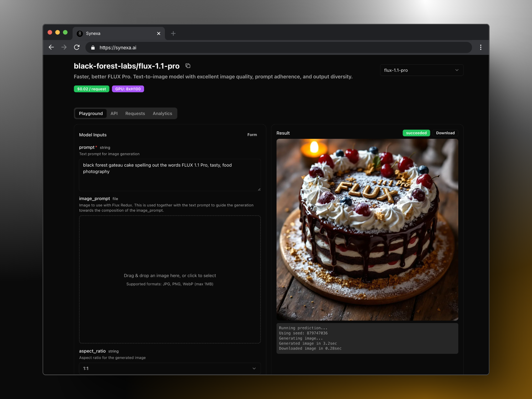Click the lock icon in the address bar
Image resolution: width=532 pixels, height=399 pixels.
(x=93, y=48)
